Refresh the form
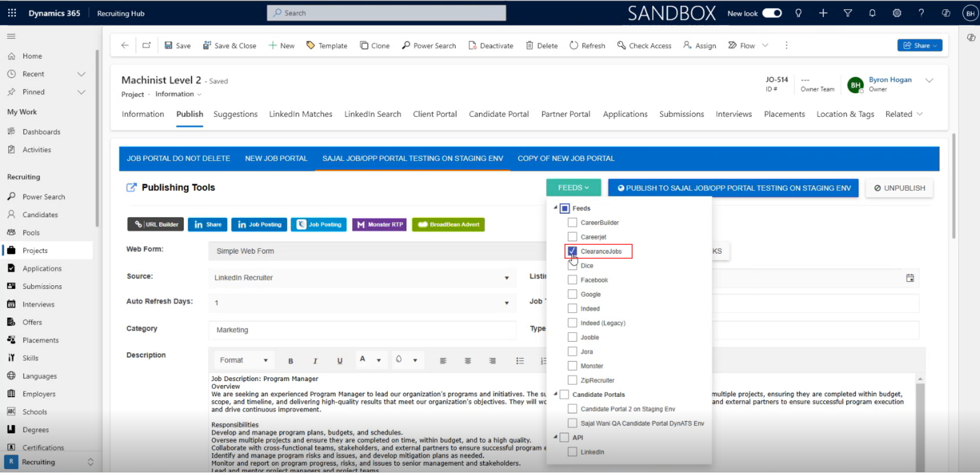 click(x=587, y=45)
